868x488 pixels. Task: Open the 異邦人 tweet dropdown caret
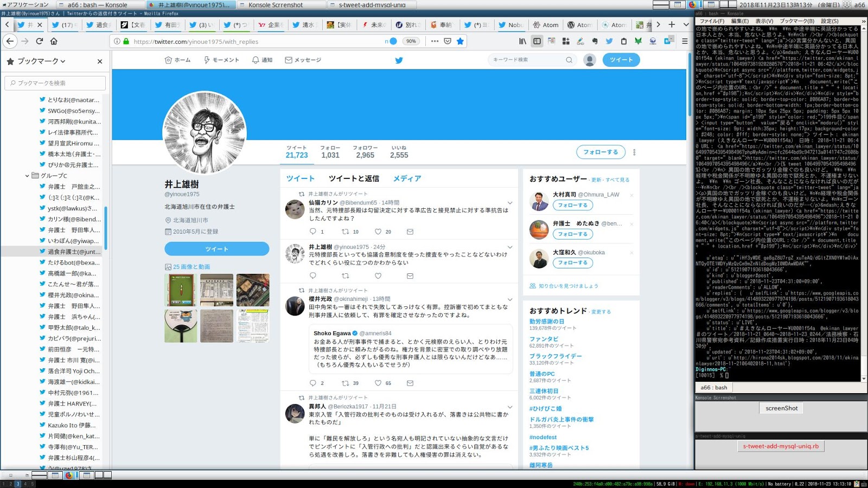pos(510,407)
